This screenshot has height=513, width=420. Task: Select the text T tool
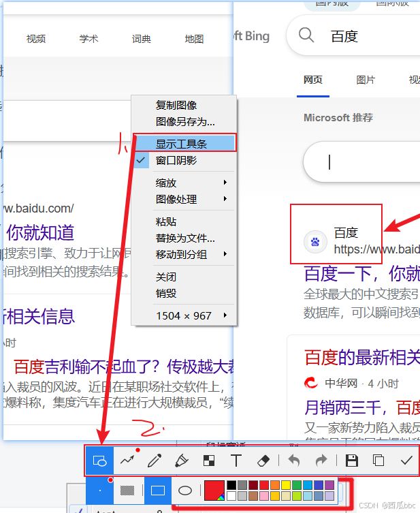pyautogui.click(x=236, y=461)
